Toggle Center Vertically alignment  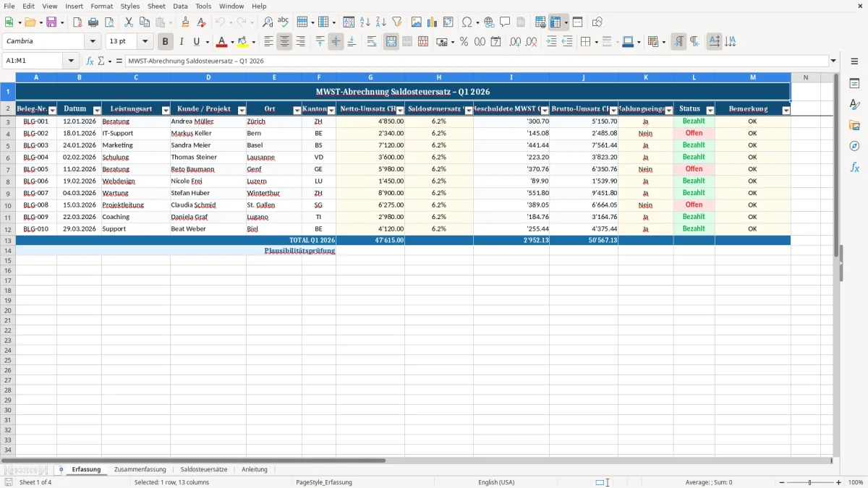pyautogui.click(x=336, y=42)
